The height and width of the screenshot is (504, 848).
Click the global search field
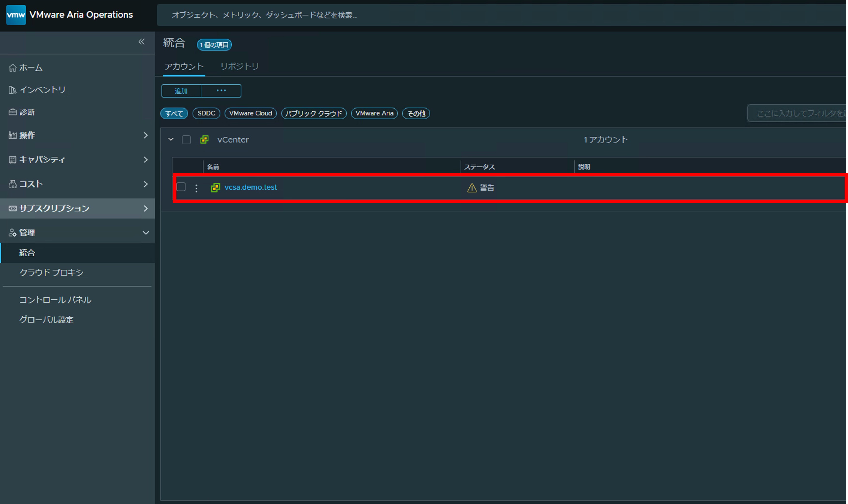(x=501, y=15)
